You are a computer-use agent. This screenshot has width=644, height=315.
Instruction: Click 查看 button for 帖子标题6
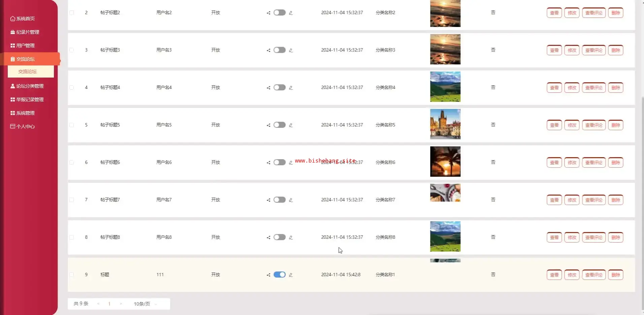[x=554, y=163]
